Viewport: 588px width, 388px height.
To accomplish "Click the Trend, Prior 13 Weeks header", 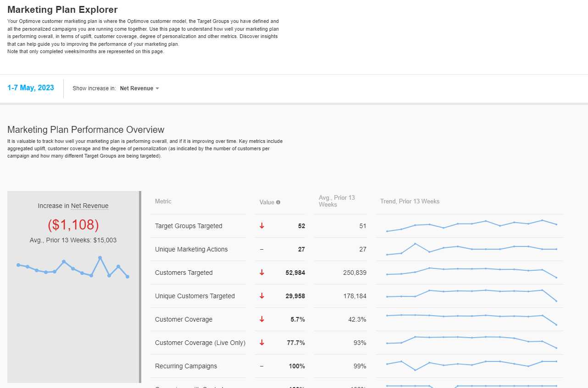I will click(x=410, y=201).
